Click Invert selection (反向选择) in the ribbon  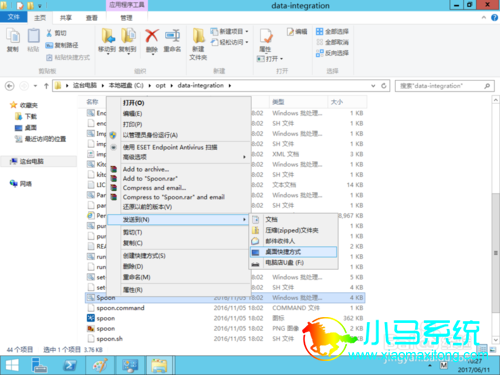tap(332, 53)
